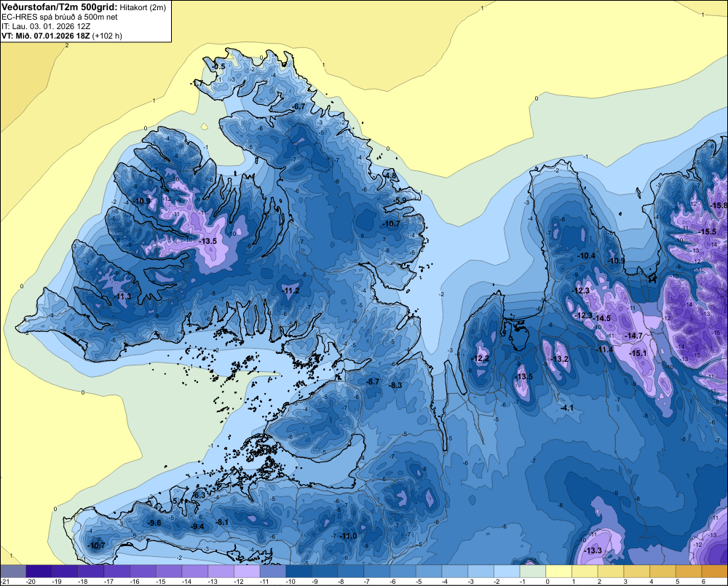The height and width of the screenshot is (586, 728).
Task: Click the '-6.3' temperature value
Action: 199,496
